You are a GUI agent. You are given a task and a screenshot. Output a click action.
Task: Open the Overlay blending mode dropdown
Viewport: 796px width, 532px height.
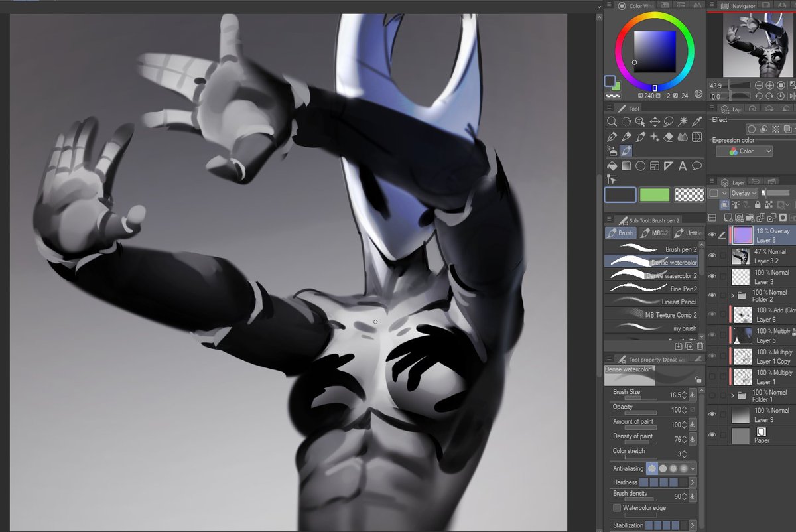pos(743,193)
